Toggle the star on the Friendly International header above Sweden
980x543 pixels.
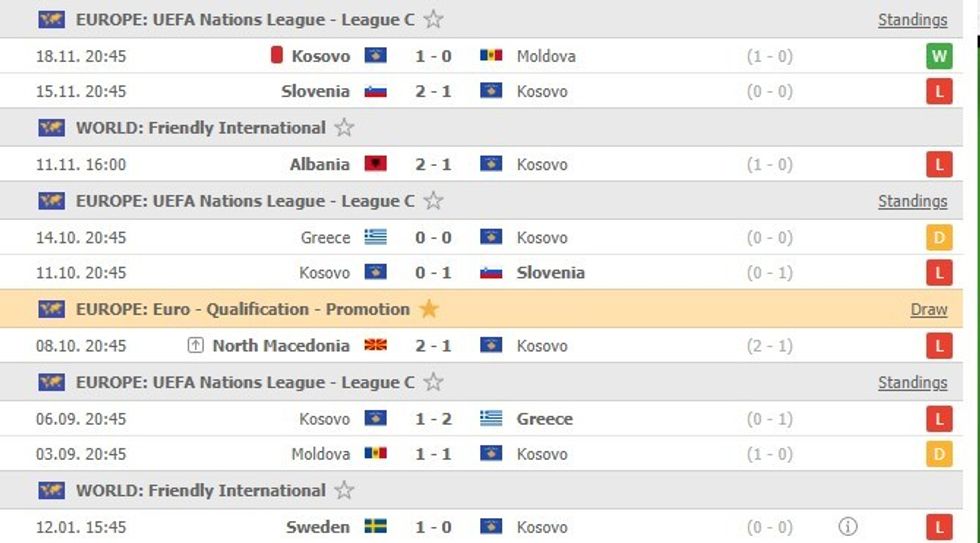(x=344, y=491)
